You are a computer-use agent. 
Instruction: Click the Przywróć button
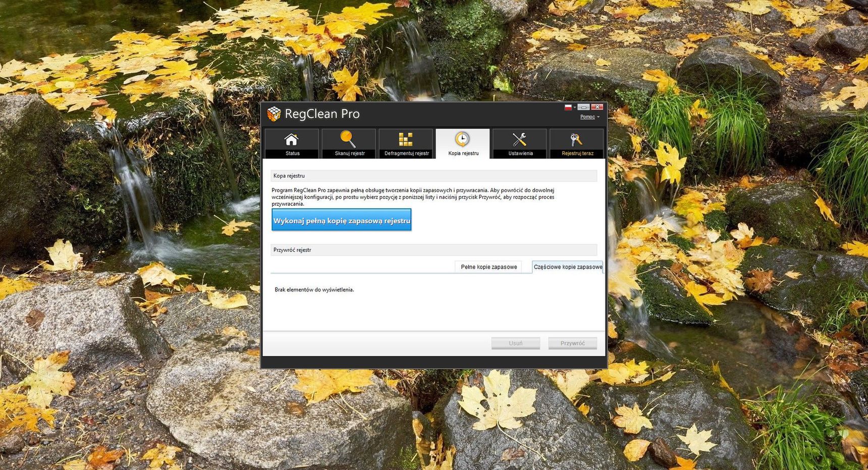[573, 343]
